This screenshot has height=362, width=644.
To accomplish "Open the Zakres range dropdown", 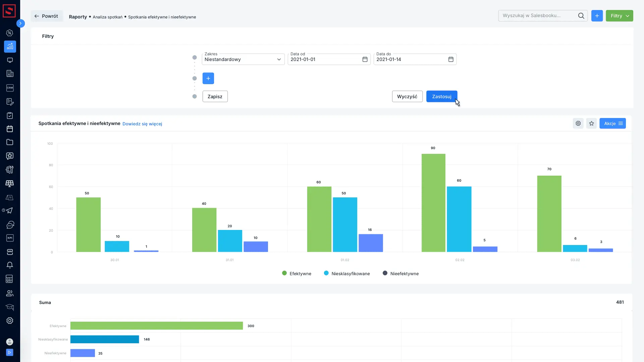I will [x=243, y=59].
